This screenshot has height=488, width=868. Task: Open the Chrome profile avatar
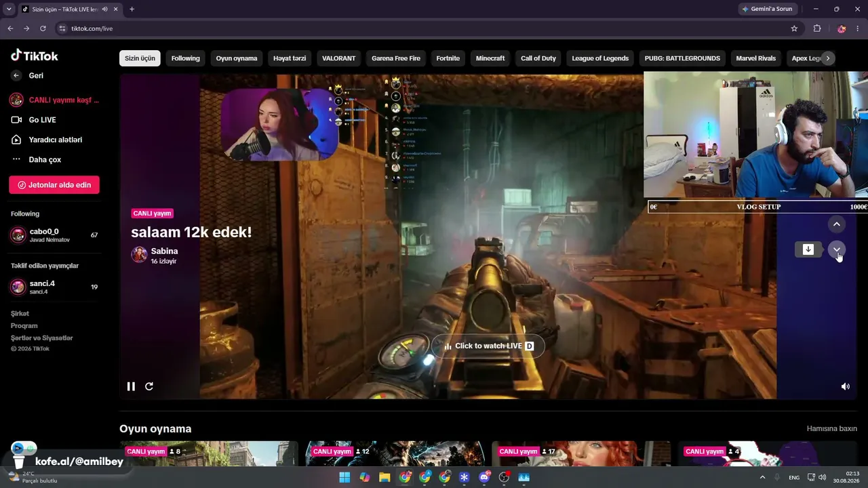[842, 28]
